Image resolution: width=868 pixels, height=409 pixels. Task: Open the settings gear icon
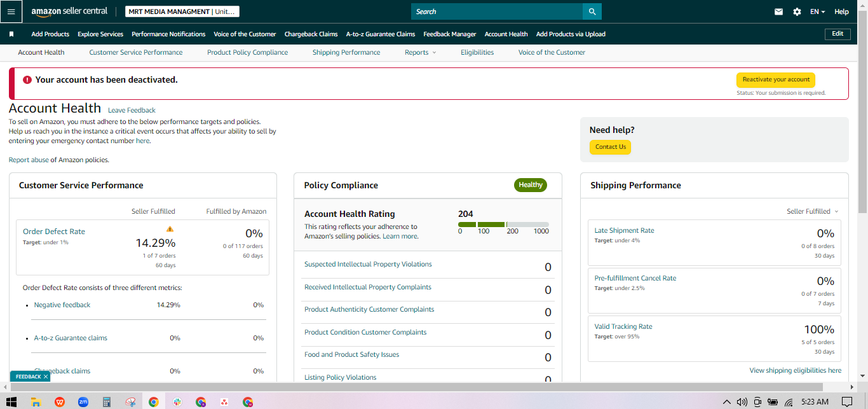[797, 11]
